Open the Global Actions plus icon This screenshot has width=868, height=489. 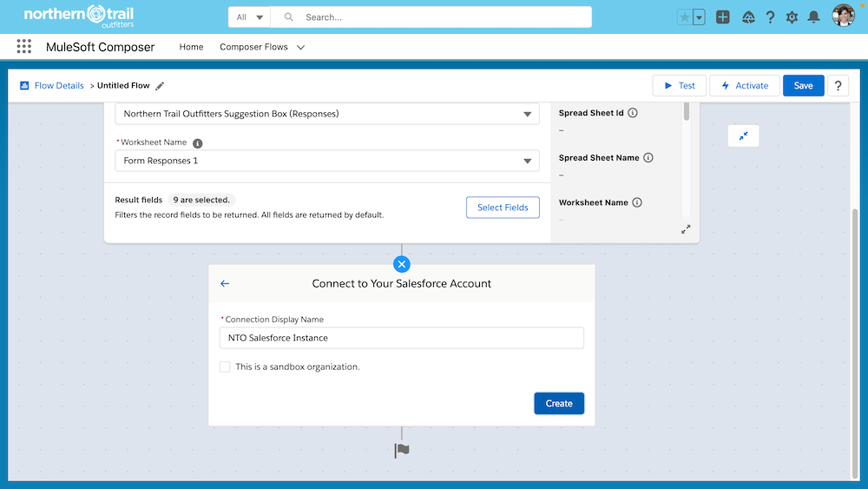point(722,17)
